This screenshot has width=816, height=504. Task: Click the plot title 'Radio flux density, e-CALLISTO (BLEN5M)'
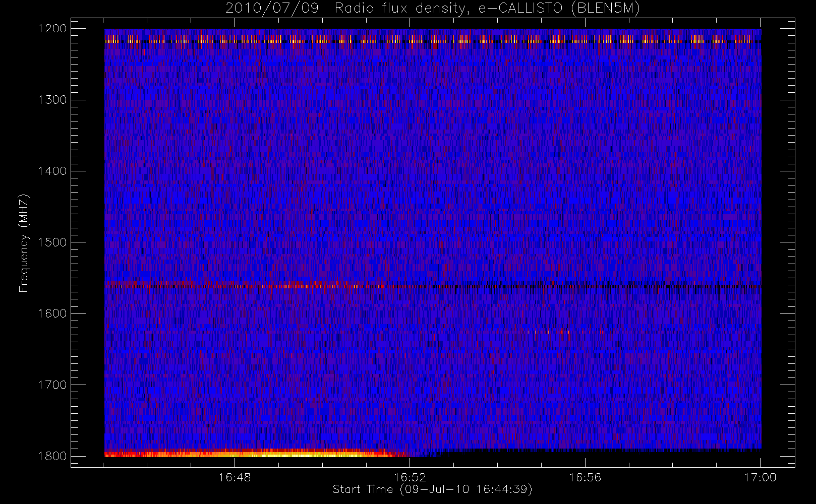[x=487, y=9]
